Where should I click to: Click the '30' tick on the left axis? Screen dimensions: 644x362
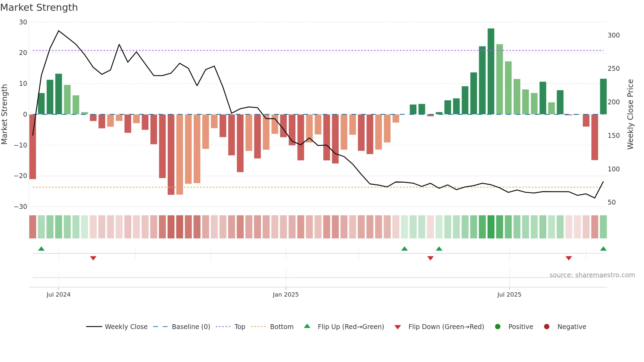(23, 22)
